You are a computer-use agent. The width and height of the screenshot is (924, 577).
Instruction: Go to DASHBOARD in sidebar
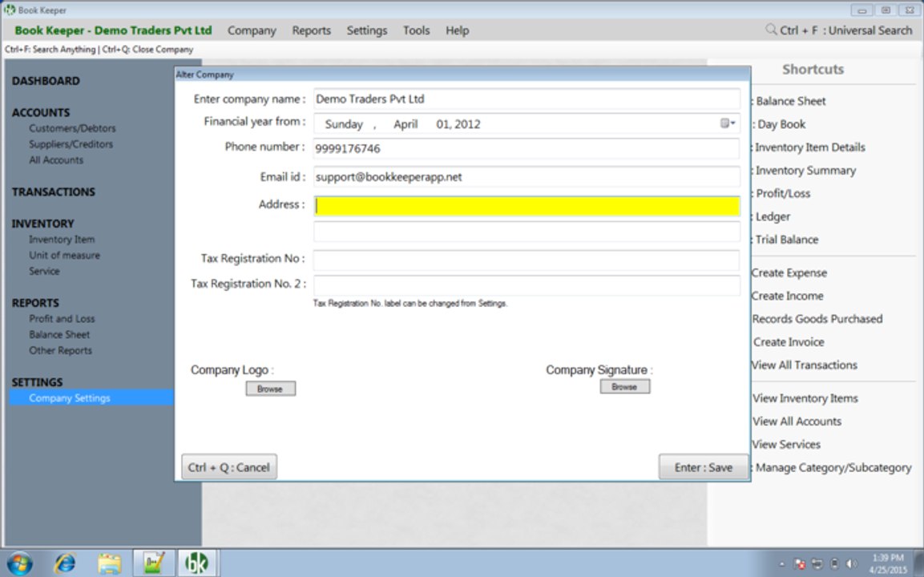click(x=46, y=81)
